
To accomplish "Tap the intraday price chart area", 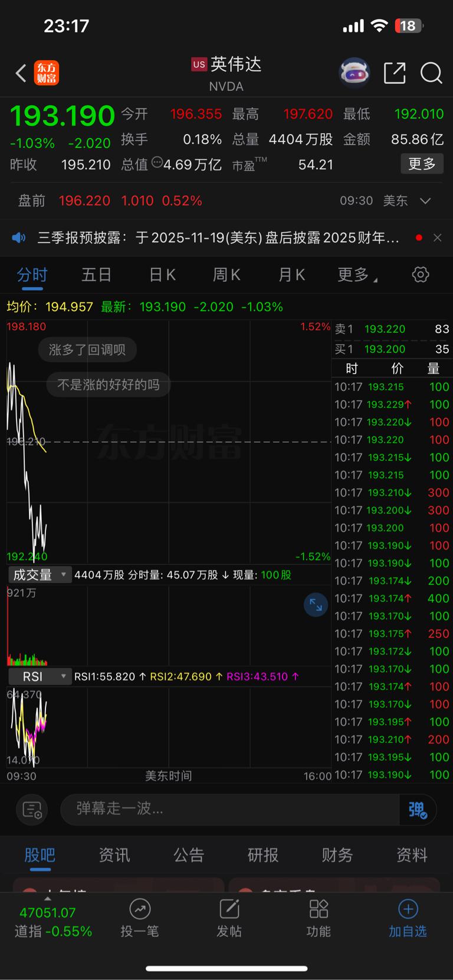I will (x=169, y=442).
